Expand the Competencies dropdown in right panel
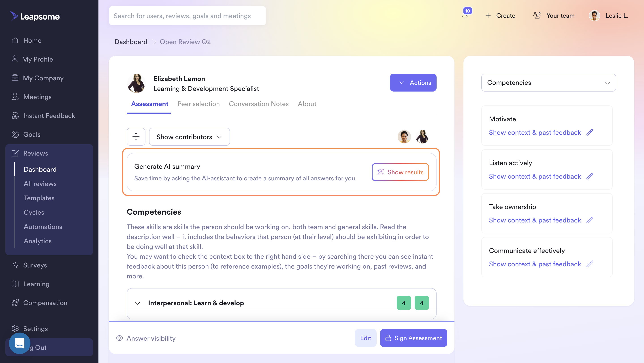 pos(548,83)
